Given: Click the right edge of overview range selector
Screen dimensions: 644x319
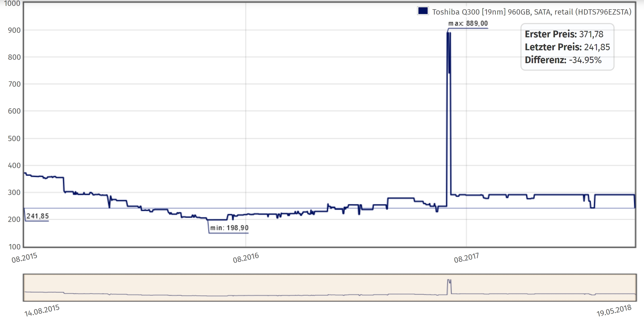Looking at the screenshot, I should [636, 288].
